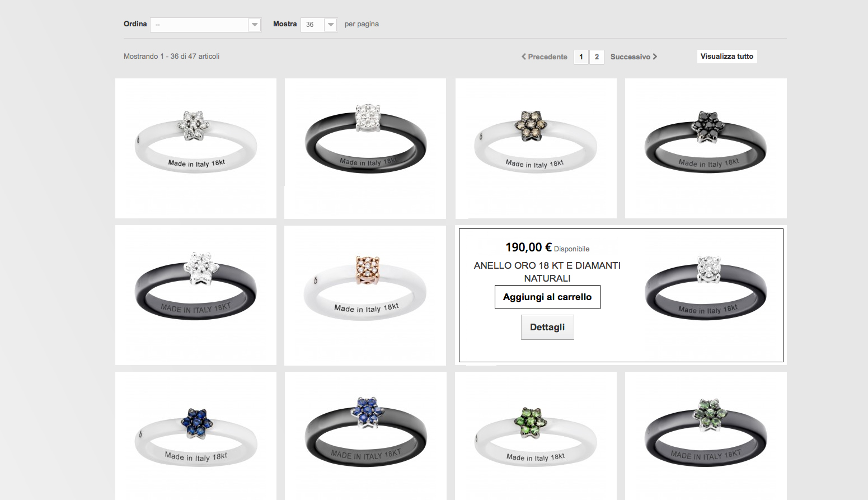Click the Visualizza tutto button
Viewport: 868px width, 500px height.
727,56
